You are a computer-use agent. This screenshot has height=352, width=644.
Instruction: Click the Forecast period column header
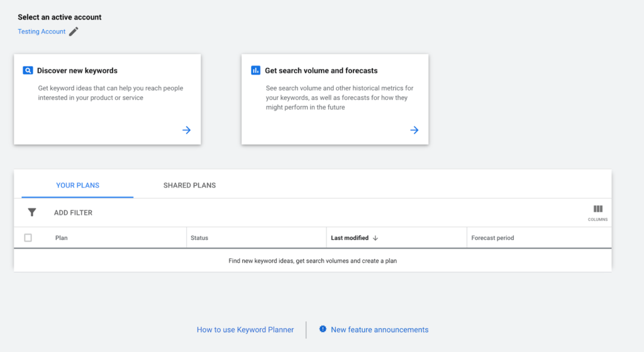[492, 238]
